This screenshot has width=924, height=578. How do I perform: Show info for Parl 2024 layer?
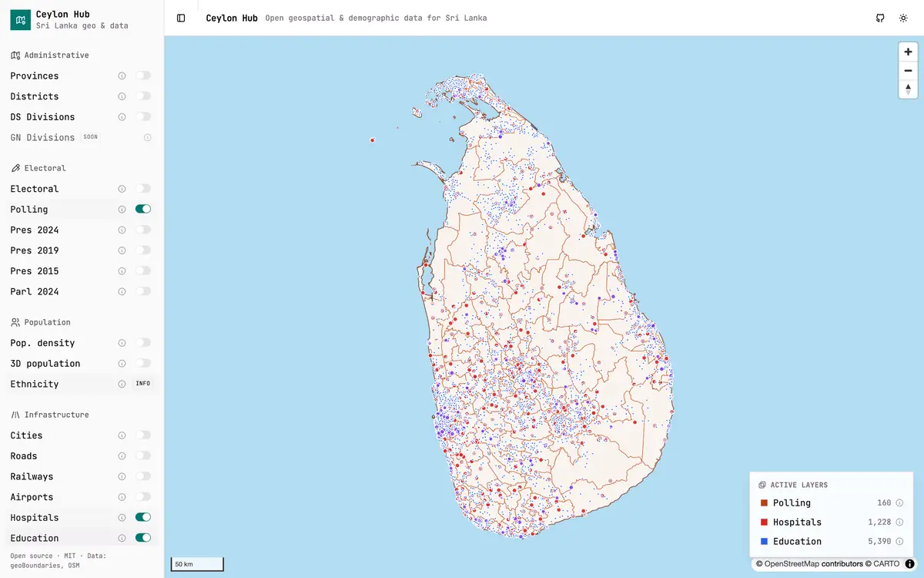(x=122, y=291)
